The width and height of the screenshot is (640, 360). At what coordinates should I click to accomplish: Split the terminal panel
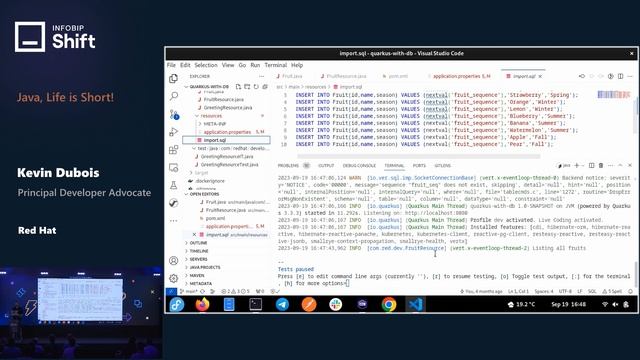(x=591, y=165)
